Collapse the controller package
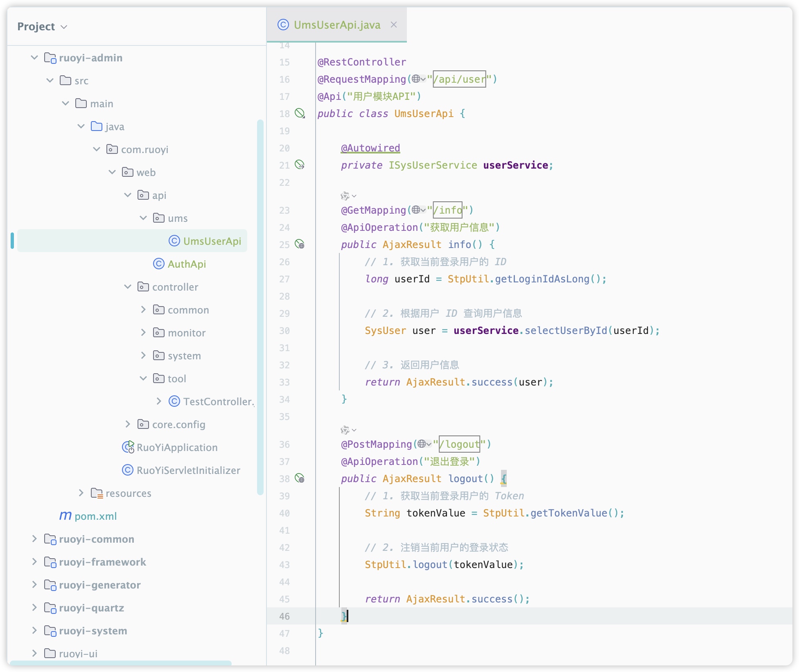Viewport: 799px width, 672px height. coord(128,287)
